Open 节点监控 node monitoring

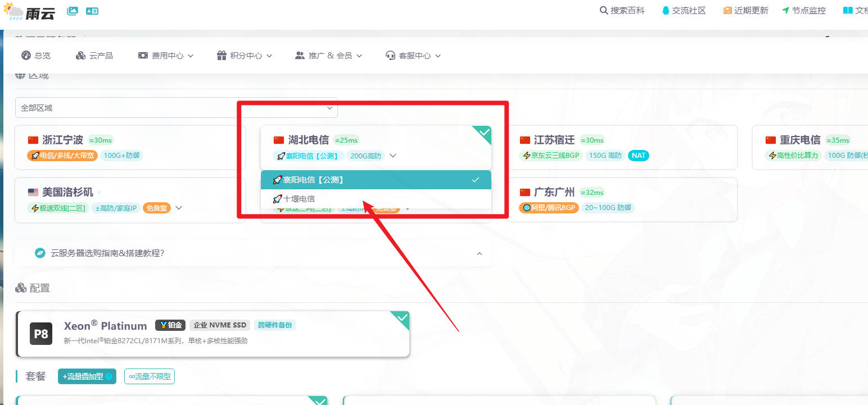(804, 11)
